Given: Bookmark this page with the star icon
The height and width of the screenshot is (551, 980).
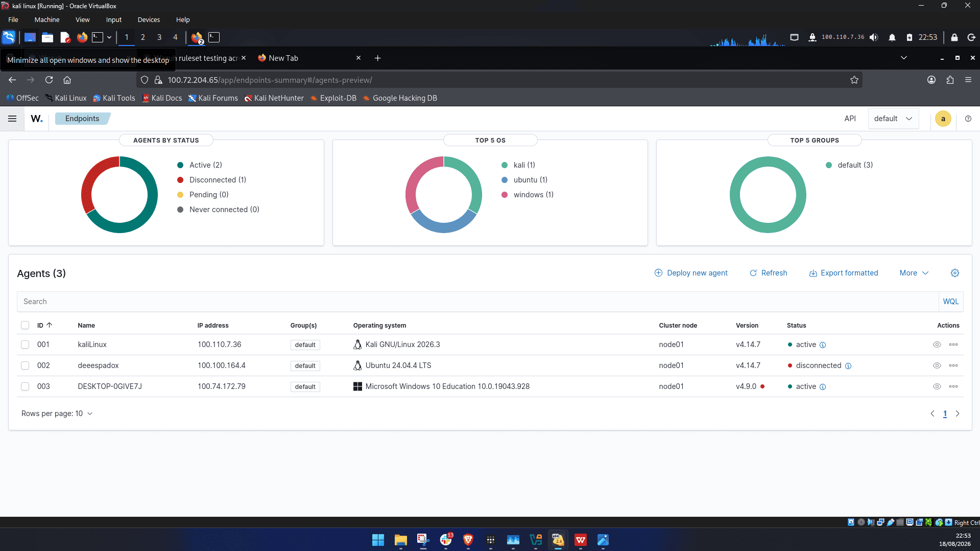Looking at the screenshot, I should [854, 80].
